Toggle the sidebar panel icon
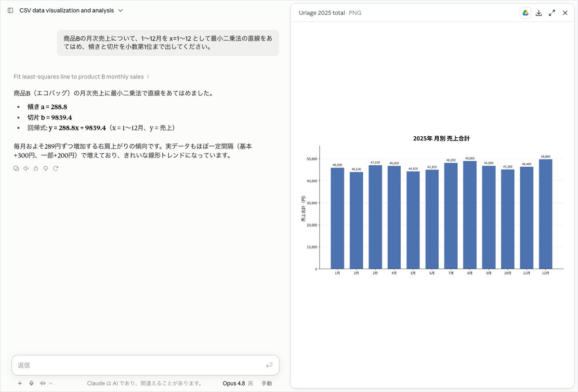The width and height of the screenshot is (578, 392). 11,10
